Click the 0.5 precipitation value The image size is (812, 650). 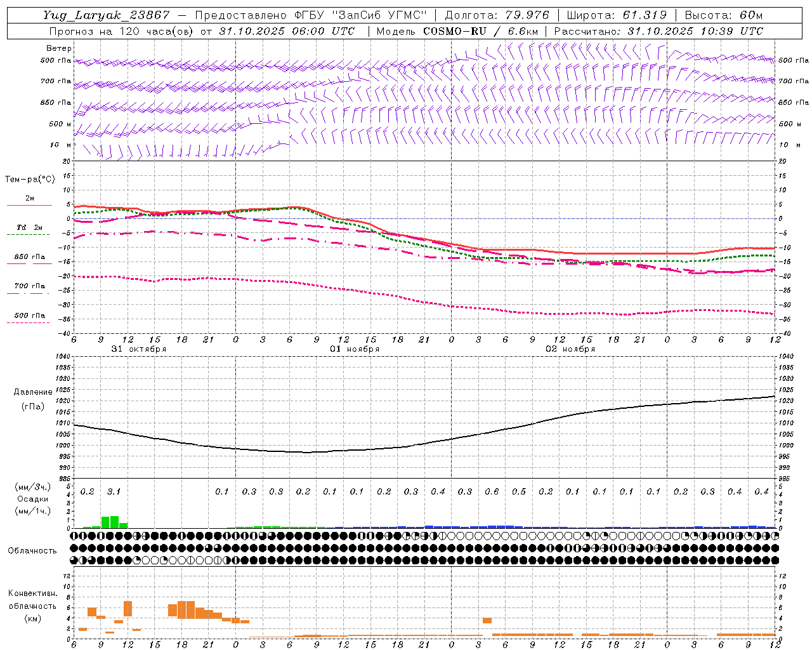(x=519, y=491)
